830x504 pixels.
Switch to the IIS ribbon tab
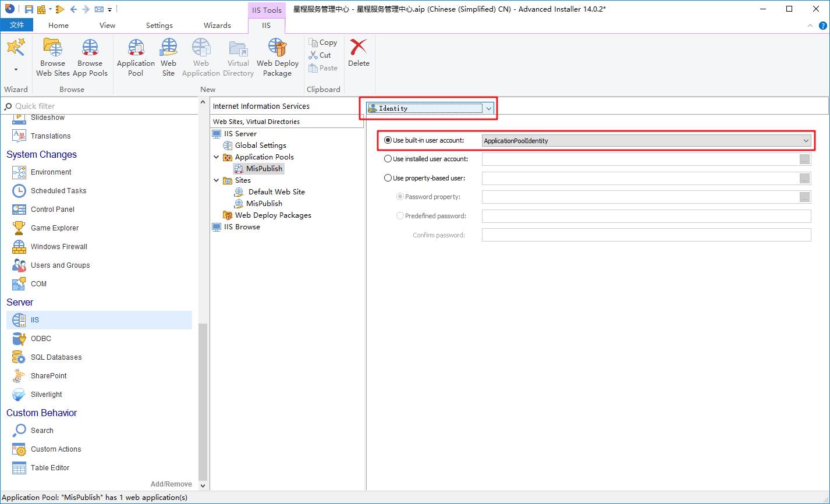pyautogui.click(x=266, y=26)
